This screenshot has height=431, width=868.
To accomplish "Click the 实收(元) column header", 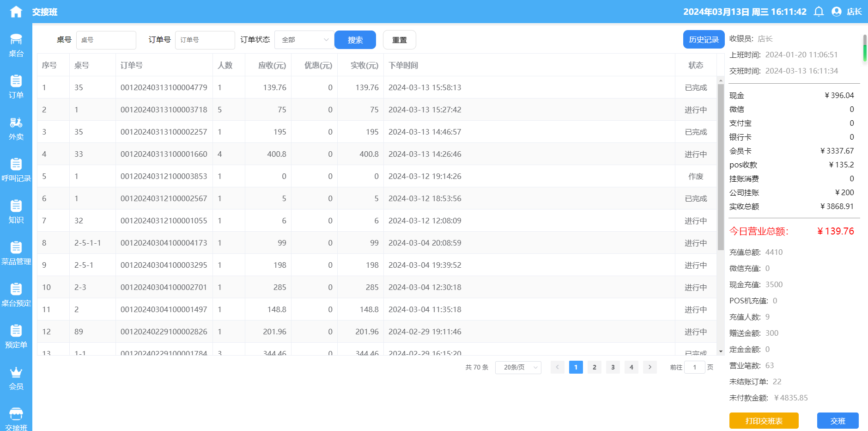I will pyautogui.click(x=364, y=65).
